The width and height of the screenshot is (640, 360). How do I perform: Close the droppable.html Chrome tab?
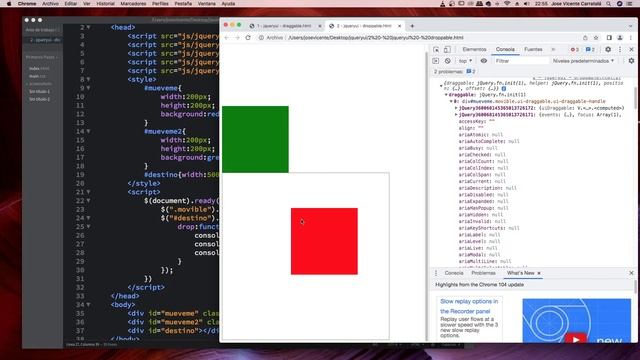click(400, 26)
